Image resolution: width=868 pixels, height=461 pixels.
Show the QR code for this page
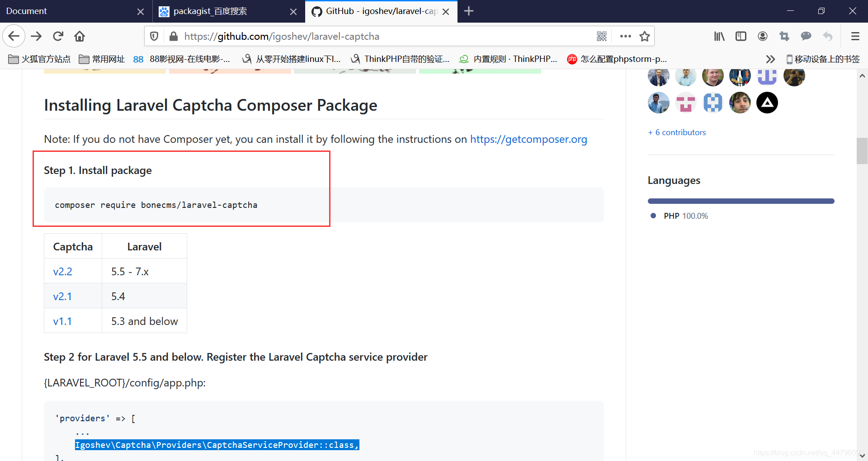tap(601, 36)
